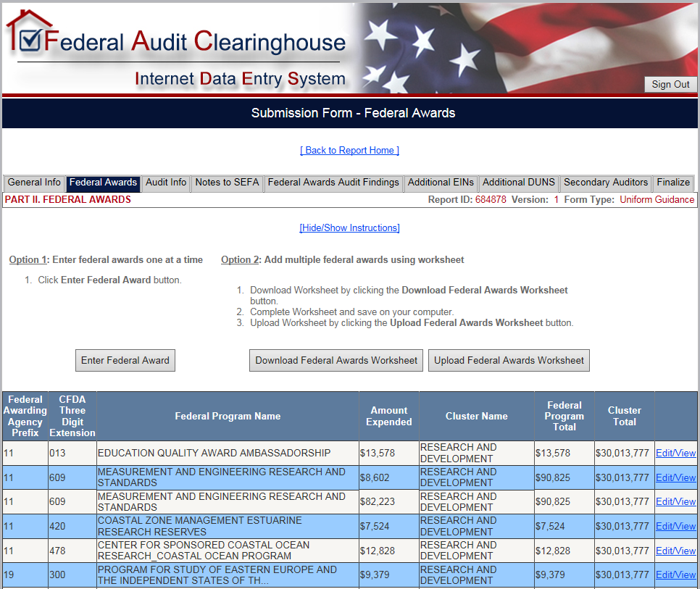Edit/View the Coastal Zone Management row
The height and width of the screenshot is (589, 700).
[x=675, y=527]
